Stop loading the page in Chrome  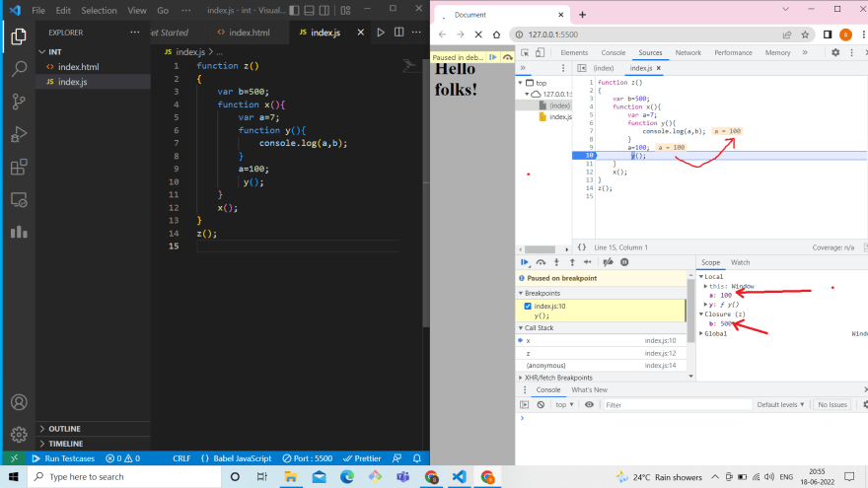click(478, 35)
